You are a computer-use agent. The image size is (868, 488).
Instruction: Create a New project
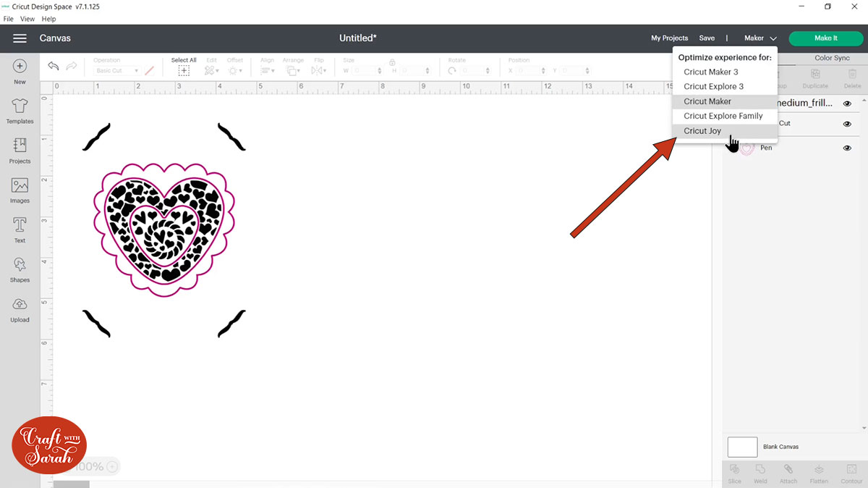pyautogui.click(x=20, y=72)
